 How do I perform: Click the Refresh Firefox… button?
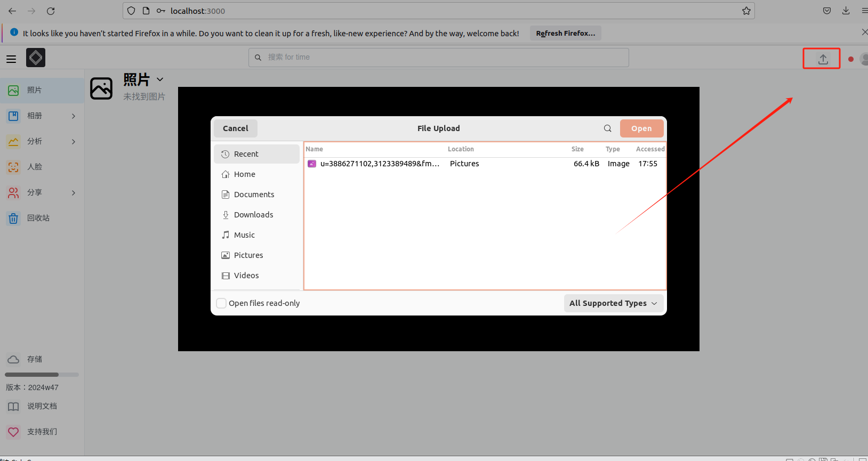coord(565,33)
